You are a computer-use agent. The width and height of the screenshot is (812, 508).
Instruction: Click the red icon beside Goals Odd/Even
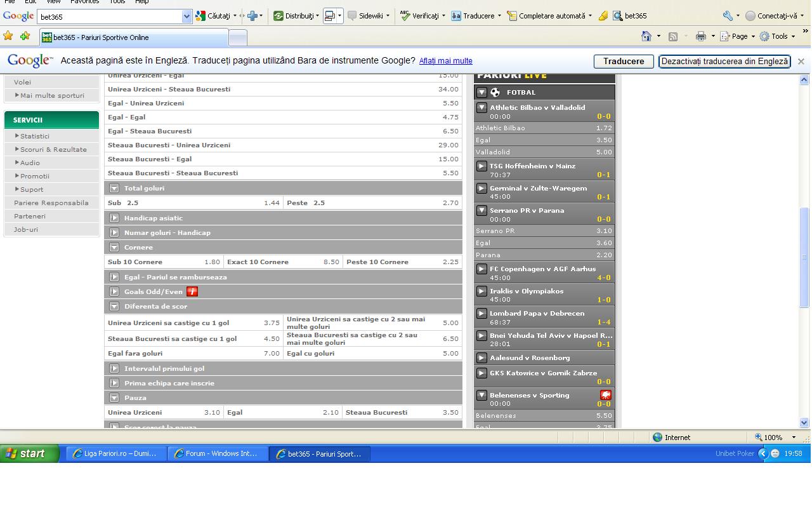[192, 291]
